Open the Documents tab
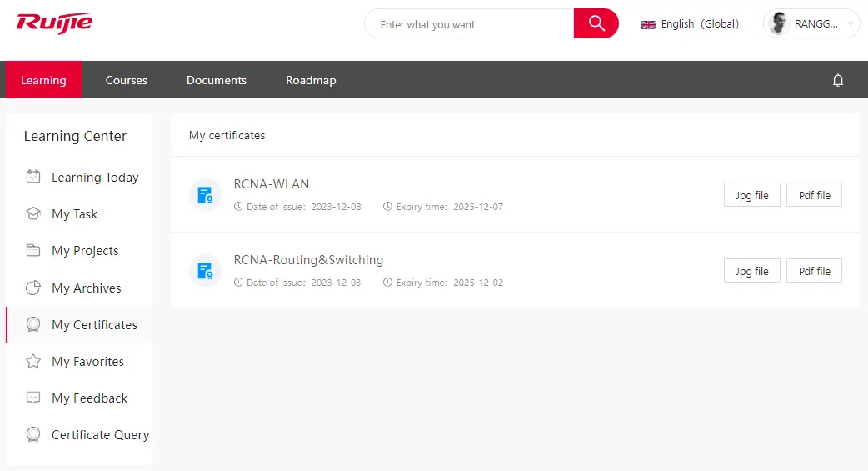 [217, 80]
